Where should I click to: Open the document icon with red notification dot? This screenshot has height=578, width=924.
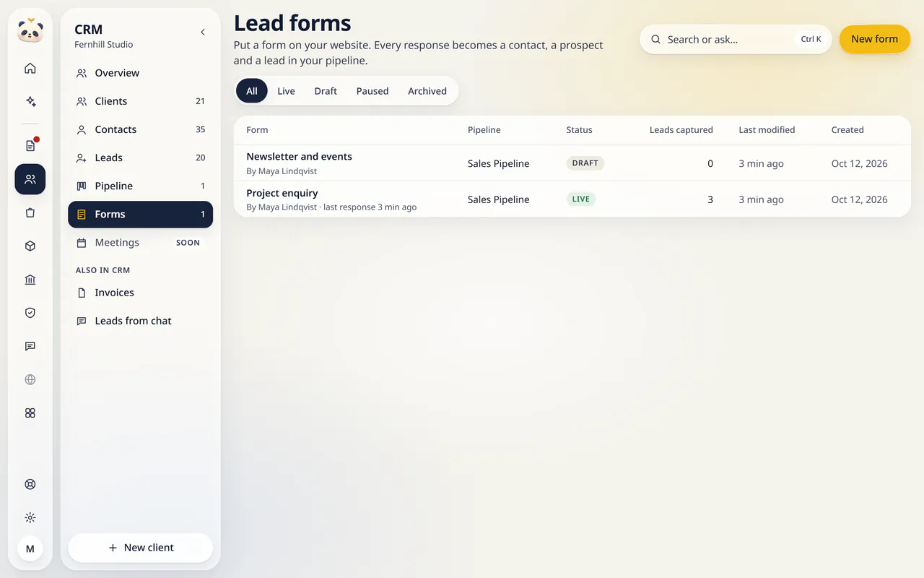click(x=30, y=146)
